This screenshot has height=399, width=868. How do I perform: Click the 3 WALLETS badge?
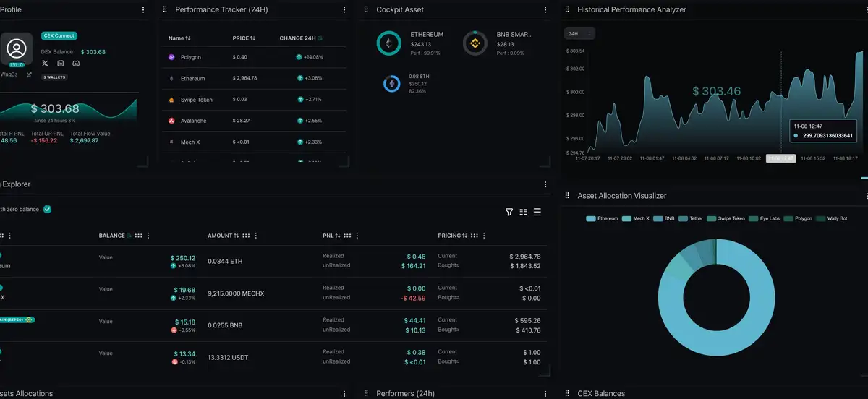[x=55, y=77]
